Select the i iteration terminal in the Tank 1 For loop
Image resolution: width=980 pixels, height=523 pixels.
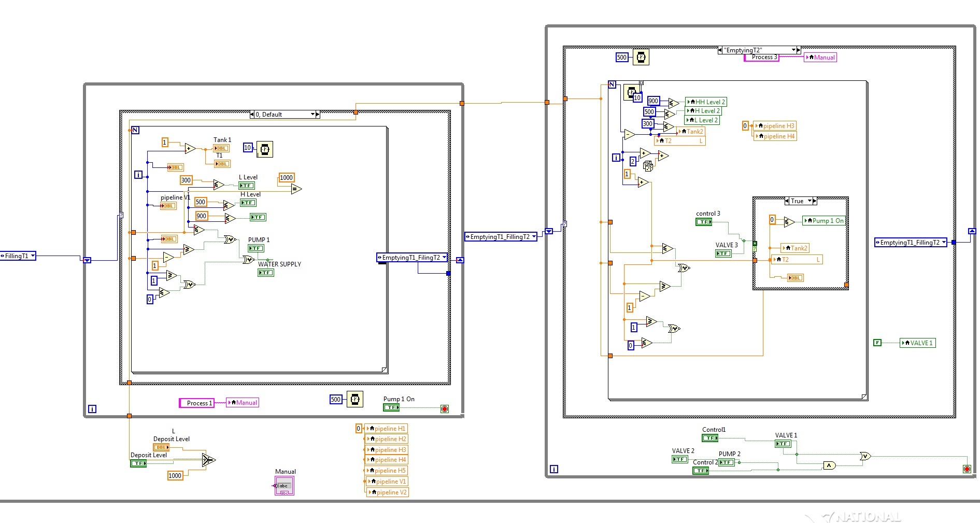(138, 175)
